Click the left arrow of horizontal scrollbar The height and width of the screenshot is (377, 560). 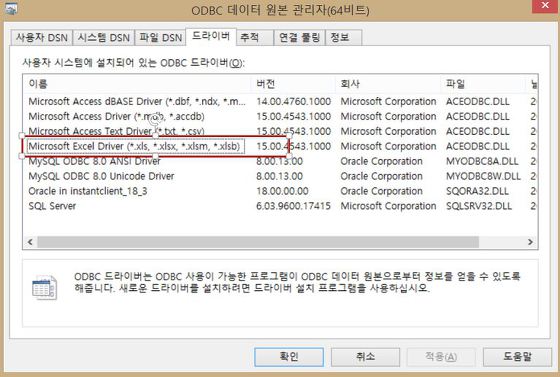[30, 242]
